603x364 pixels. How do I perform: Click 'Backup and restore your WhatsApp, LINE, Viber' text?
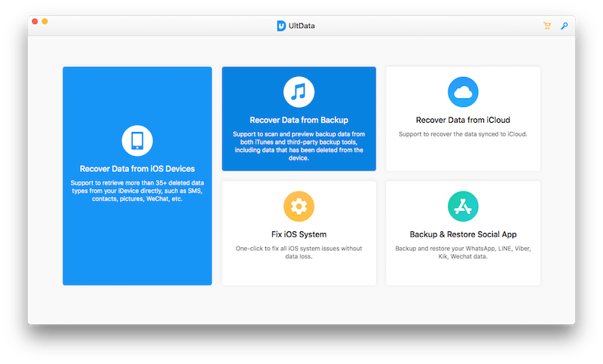pyautogui.click(x=463, y=252)
